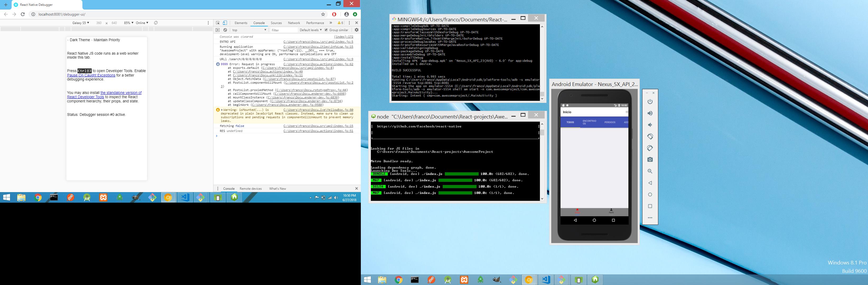This screenshot has width=868, height=285.
Task: Expand the Online throttling dropdown
Action: click(x=142, y=23)
